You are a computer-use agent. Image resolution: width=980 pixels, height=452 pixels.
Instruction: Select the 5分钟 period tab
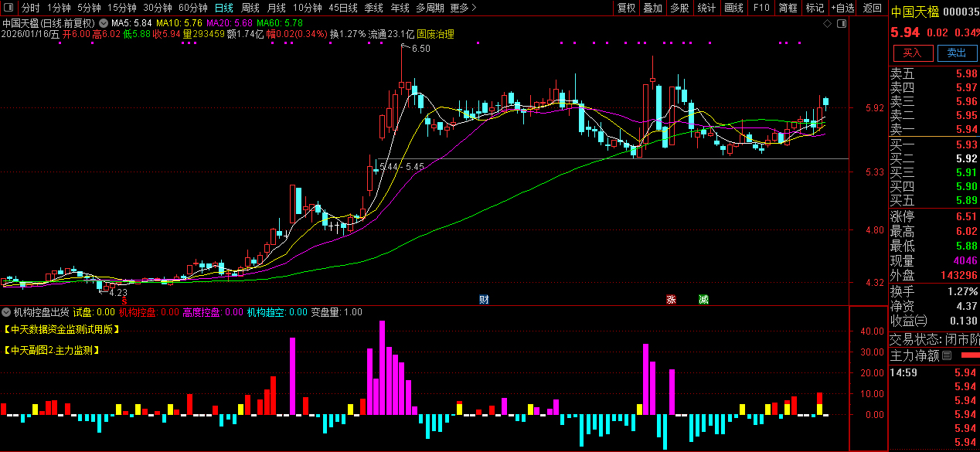point(89,8)
